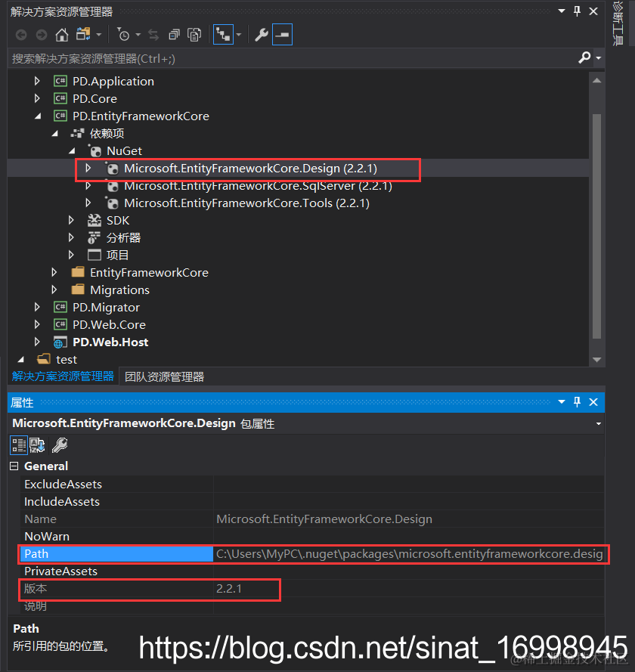Expand the PD.Application project node

coord(37,81)
